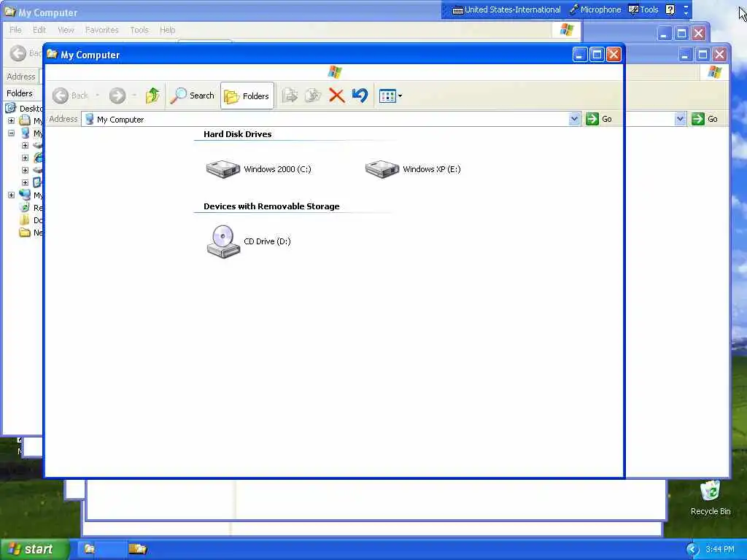The height and width of the screenshot is (560, 747).
Task: Click the Forward arrow in front window
Action: pos(117,96)
